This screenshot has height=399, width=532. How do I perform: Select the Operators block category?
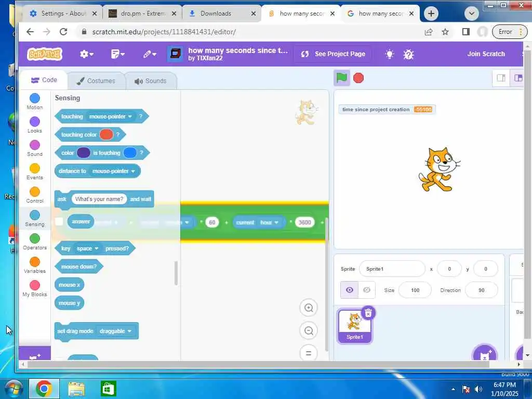click(35, 242)
